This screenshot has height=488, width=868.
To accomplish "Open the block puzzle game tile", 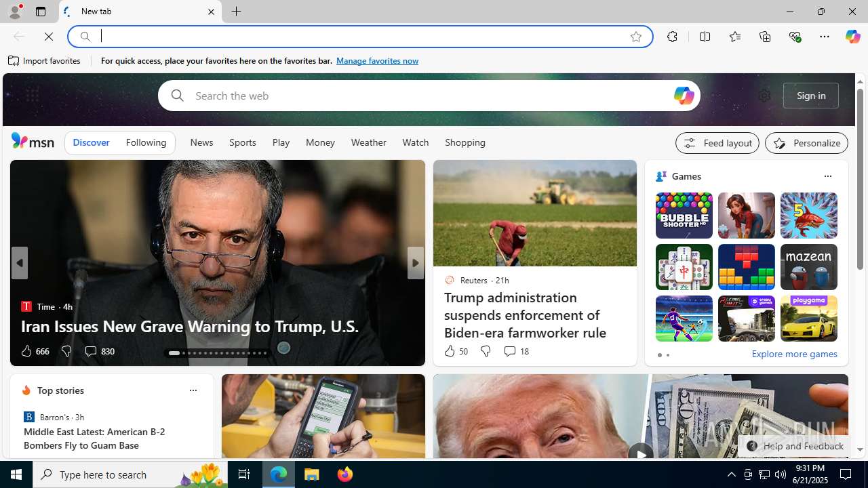I will 746,267.
